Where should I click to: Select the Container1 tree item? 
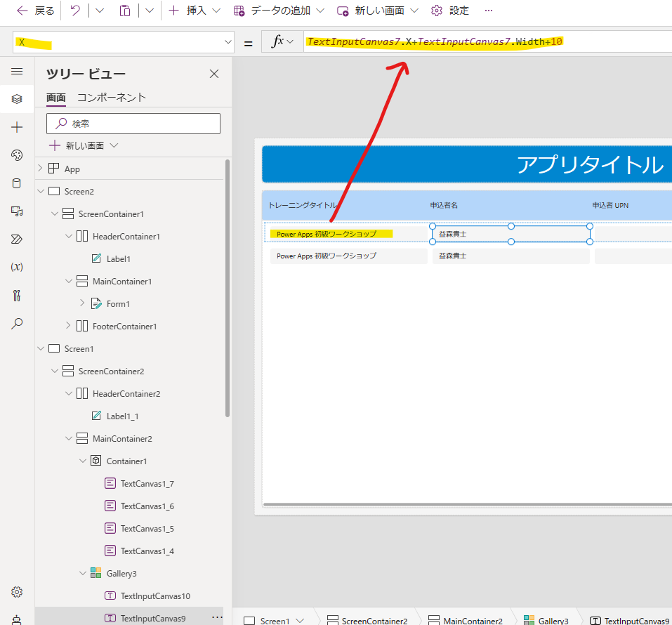(126, 461)
